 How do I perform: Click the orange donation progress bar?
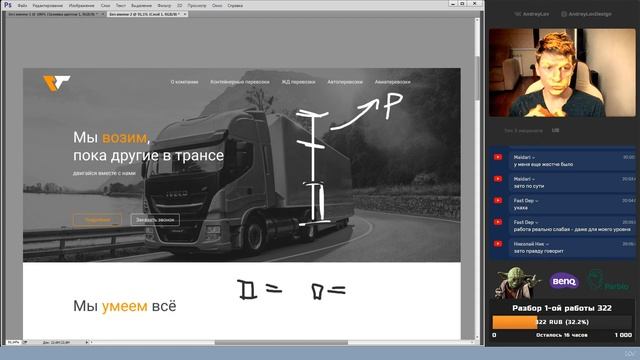tap(514, 322)
